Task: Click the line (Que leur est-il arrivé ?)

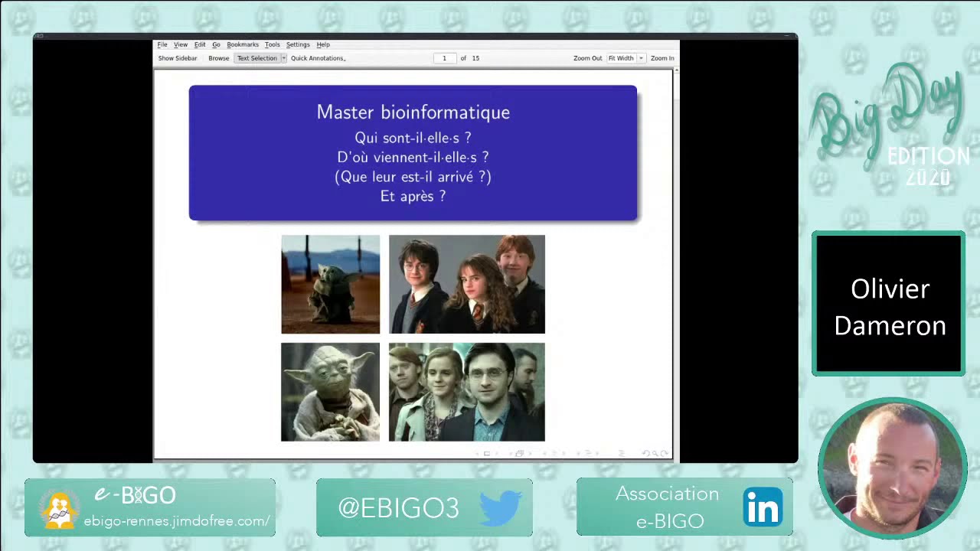Action: pyautogui.click(x=413, y=177)
